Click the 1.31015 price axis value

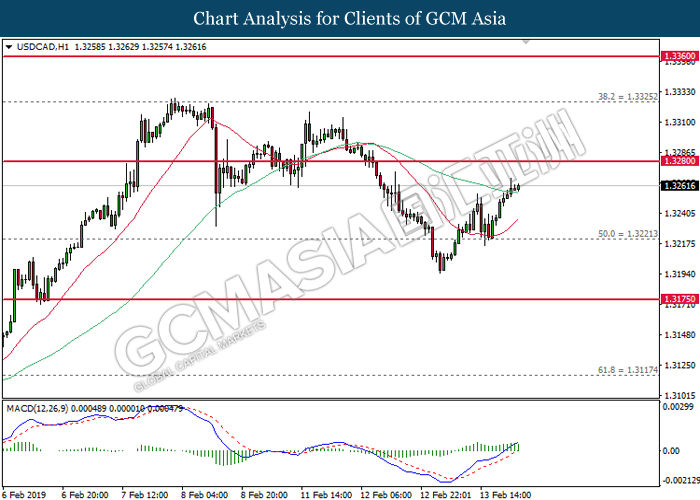point(680,396)
